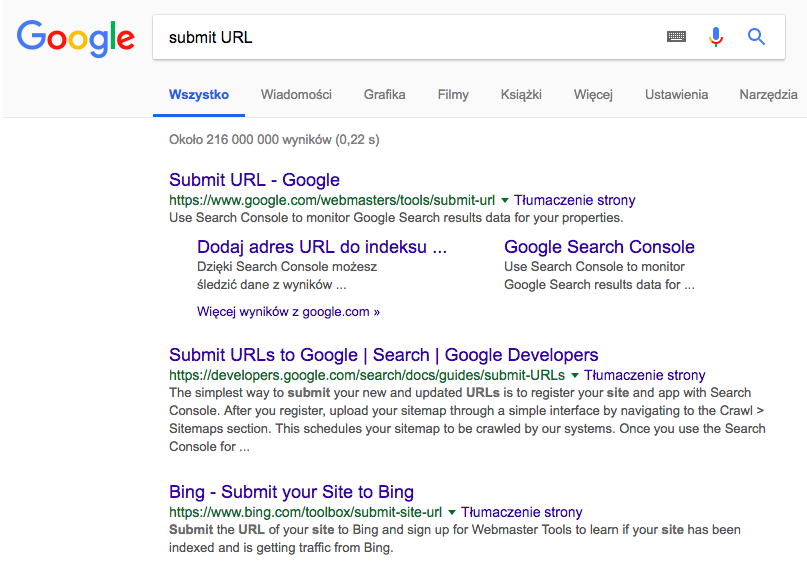Open the Filmy tab
This screenshot has height=569, width=807.
pyautogui.click(x=453, y=95)
